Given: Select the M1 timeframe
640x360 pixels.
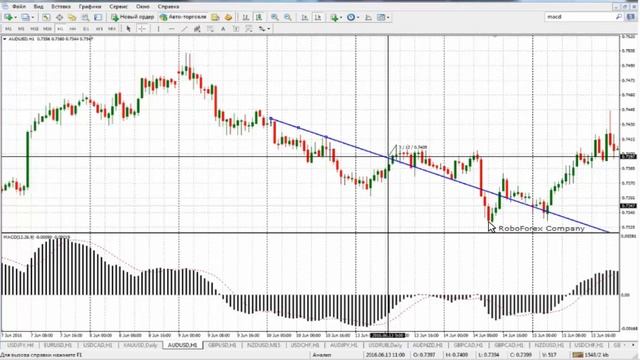Looking at the screenshot, I should [8, 29].
